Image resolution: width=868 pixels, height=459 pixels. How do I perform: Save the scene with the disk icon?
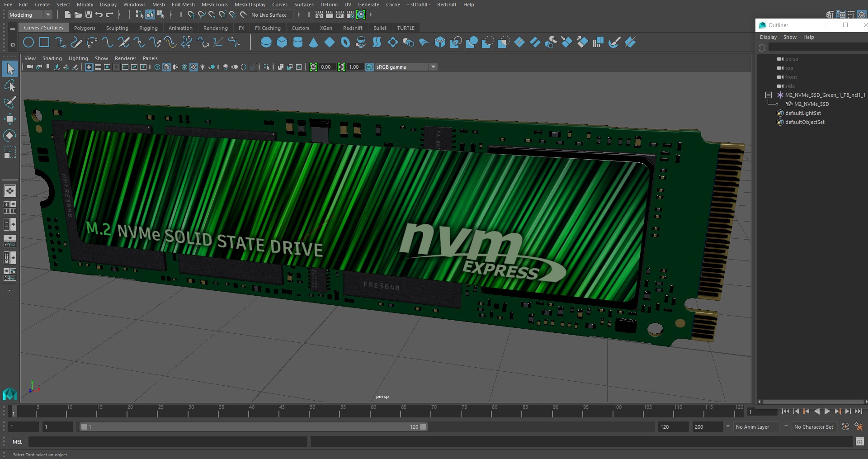89,15
